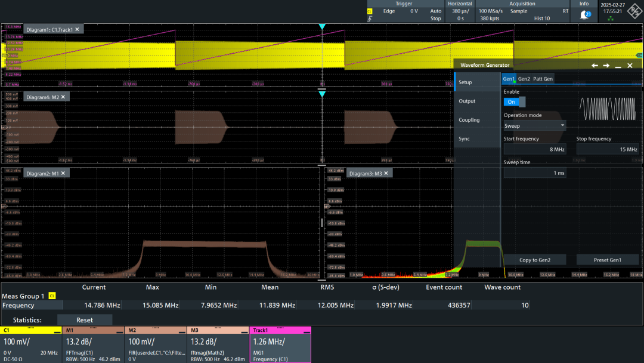Close the Diagram2: M1 tab

[63, 173]
